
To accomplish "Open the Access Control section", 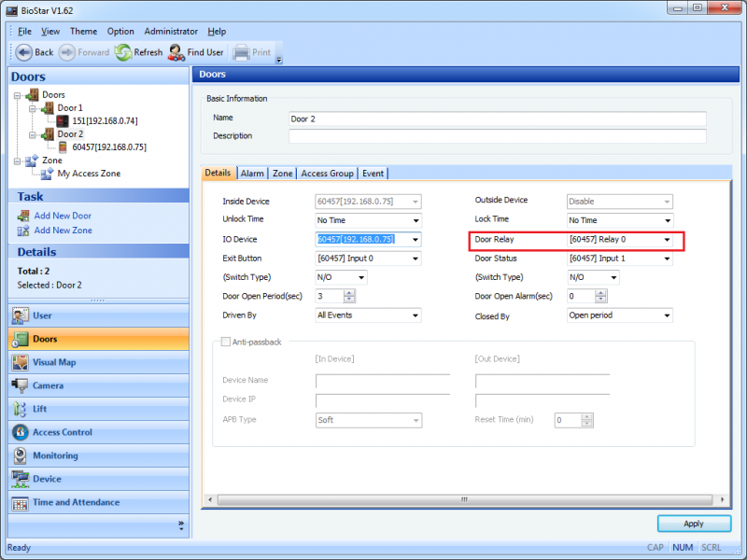I will click(x=62, y=432).
